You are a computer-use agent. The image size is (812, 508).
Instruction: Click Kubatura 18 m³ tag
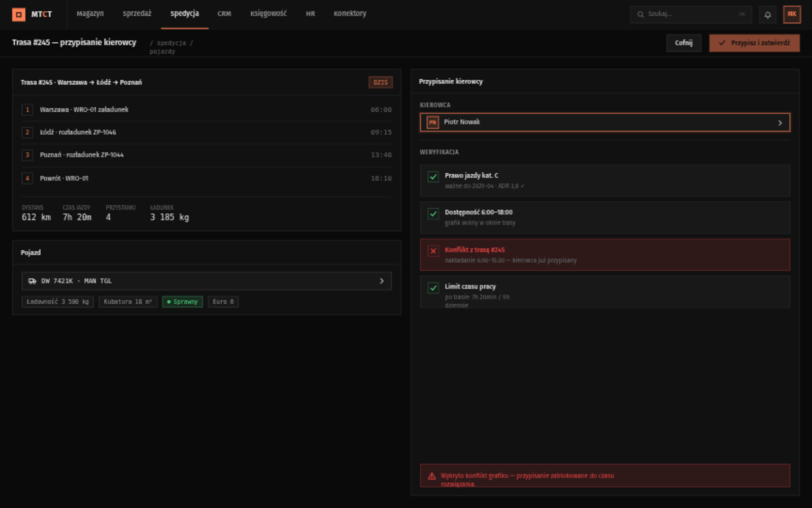128,302
